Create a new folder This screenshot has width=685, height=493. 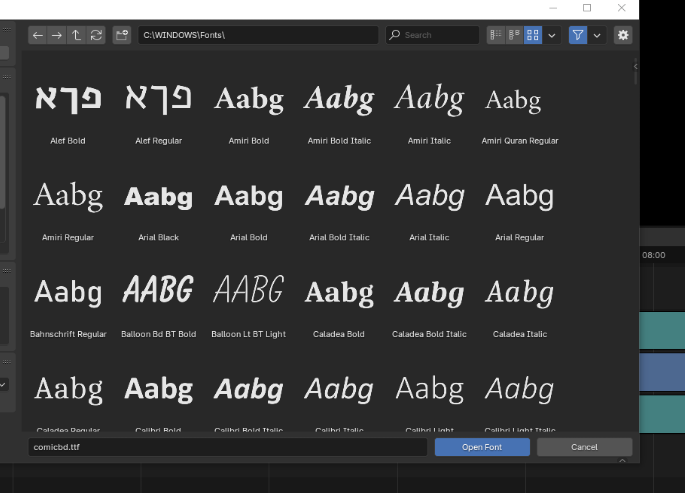[121, 35]
